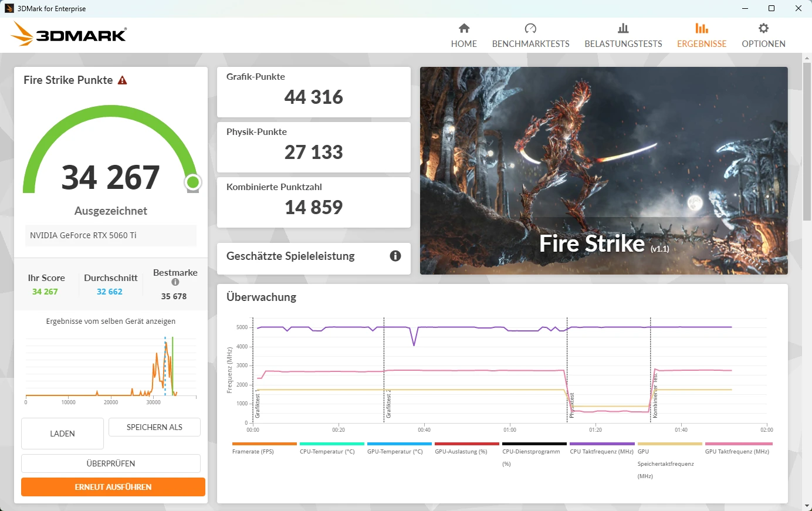812x511 pixels.
Task: Click the SPEICHERN ALS button
Action: pyautogui.click(x=154, y=427)
